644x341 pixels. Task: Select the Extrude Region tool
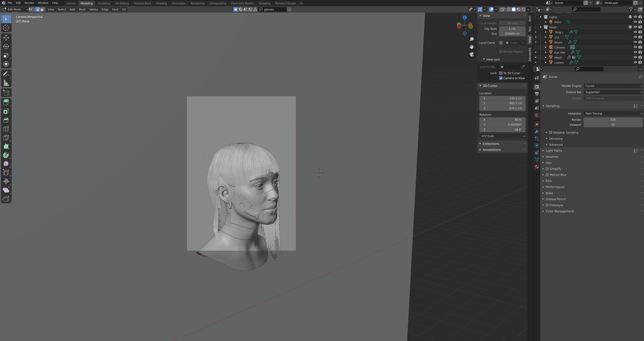pos(6,102)
